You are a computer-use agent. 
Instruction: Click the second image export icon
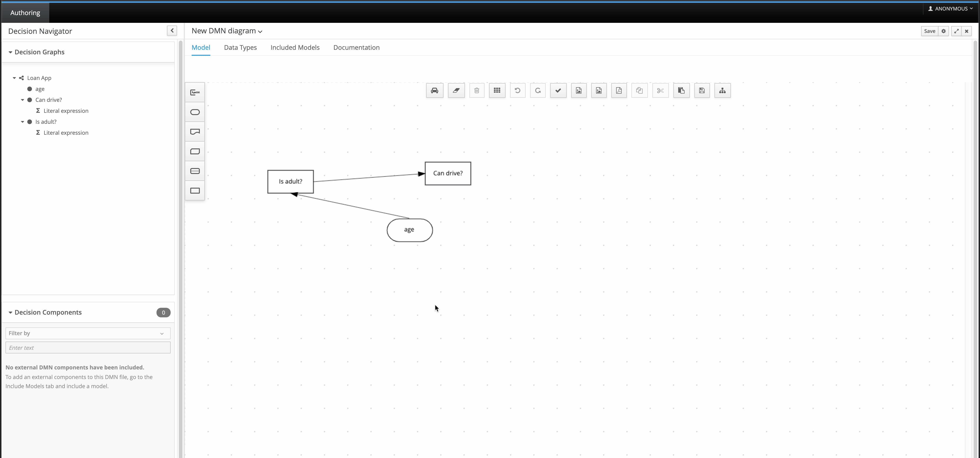599,91
